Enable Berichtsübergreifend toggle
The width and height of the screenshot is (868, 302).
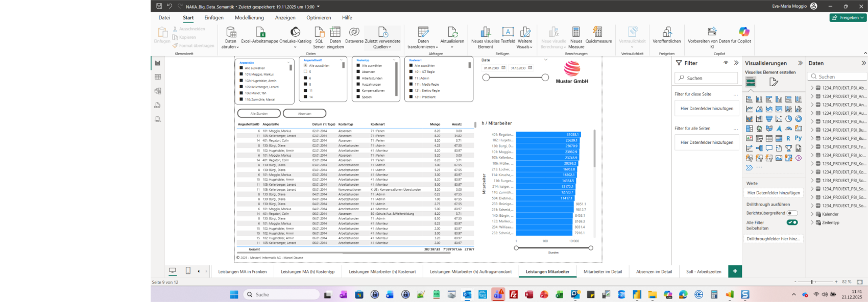pyautogui.click(x=792, y=213)
